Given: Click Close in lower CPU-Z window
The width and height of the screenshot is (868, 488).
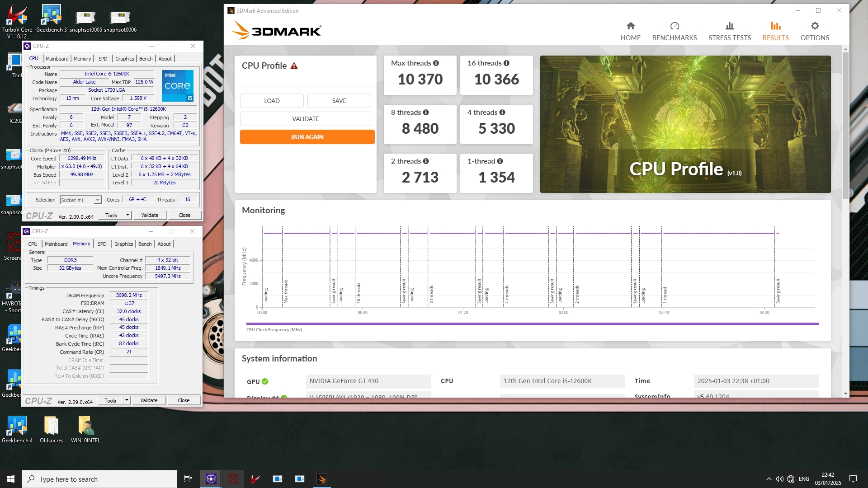Looking at the screenshot, I should 184,401.
